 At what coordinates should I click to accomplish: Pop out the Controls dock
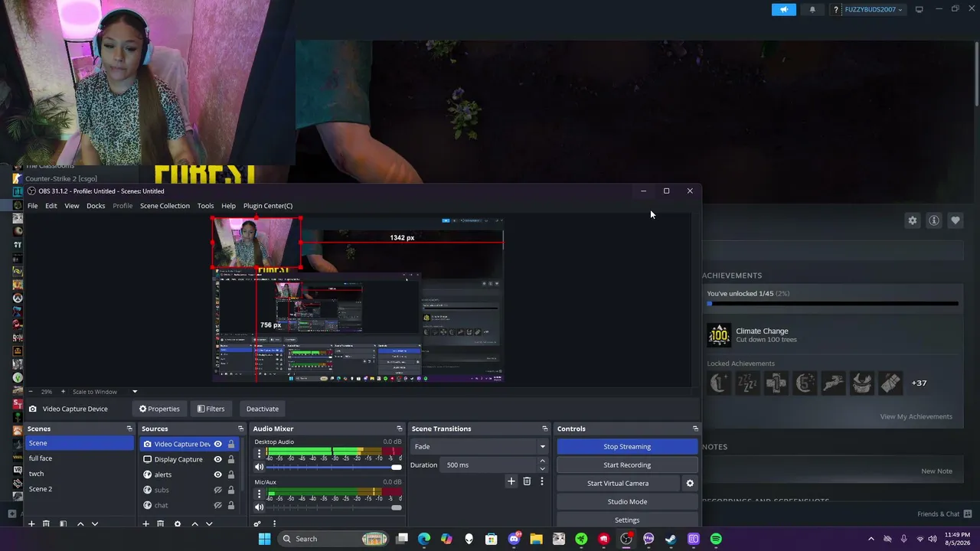click(x=695, y=429)
